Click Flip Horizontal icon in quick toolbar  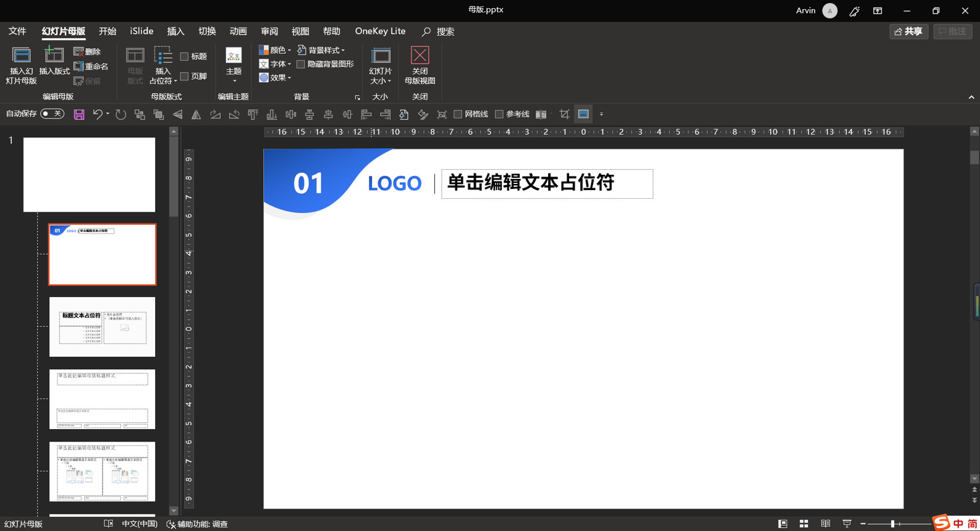coord(196,114)
